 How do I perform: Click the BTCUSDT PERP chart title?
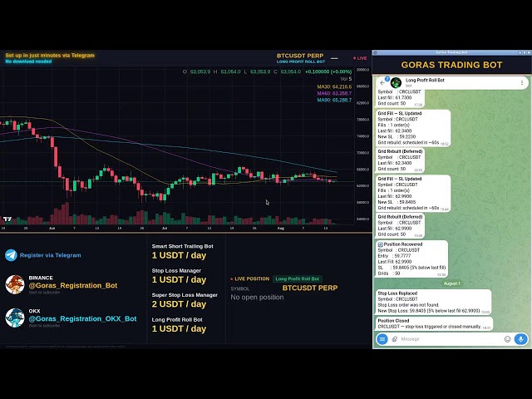300,56
